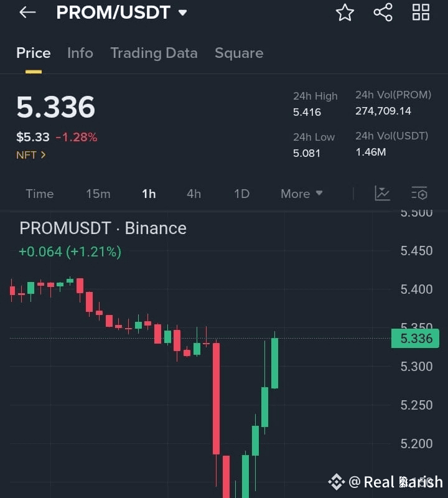Click the 5.300 price axis label
Viewport: 448px width, 498px height.
coord(416,367)
